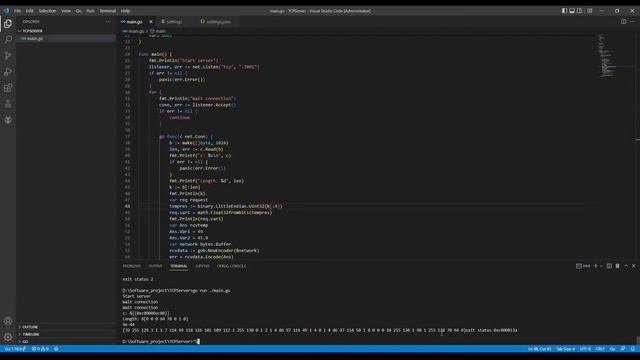Open the Run menu

click(90, 11)
